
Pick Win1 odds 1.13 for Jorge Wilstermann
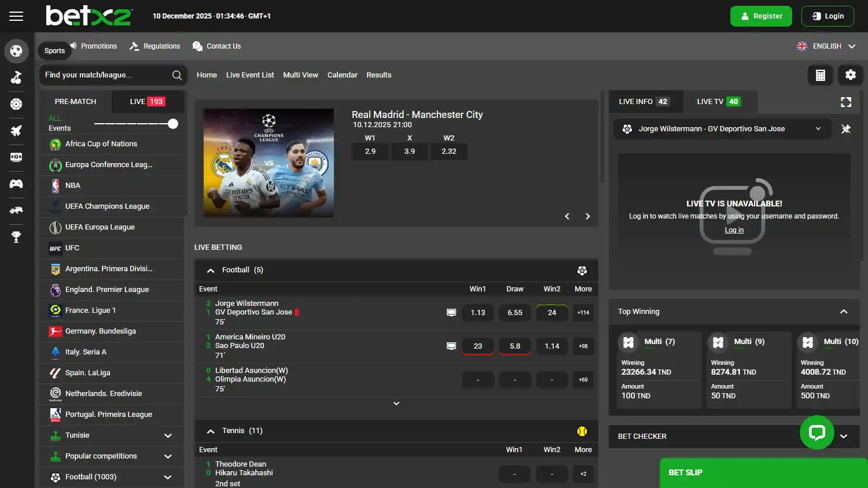click(478, 313)
